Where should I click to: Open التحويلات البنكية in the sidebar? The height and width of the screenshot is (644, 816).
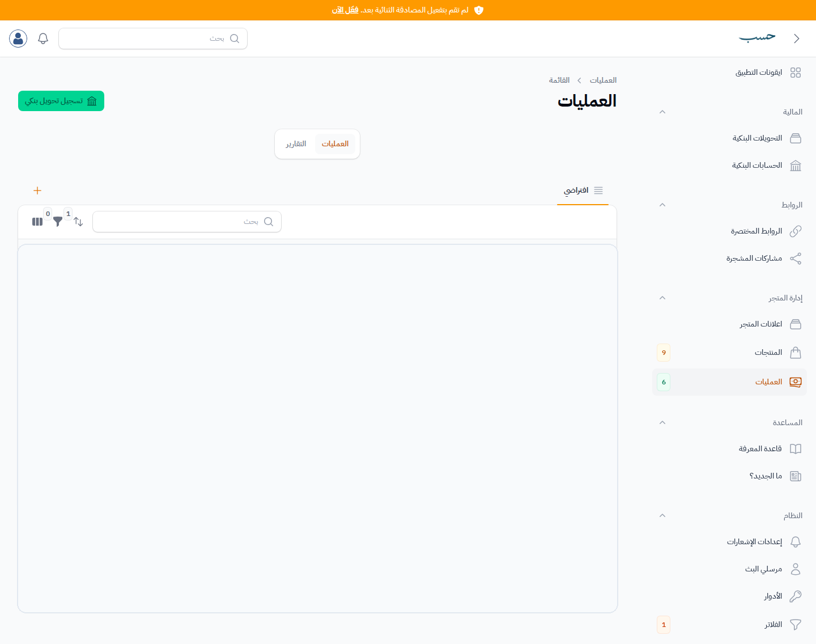[729, 138]
